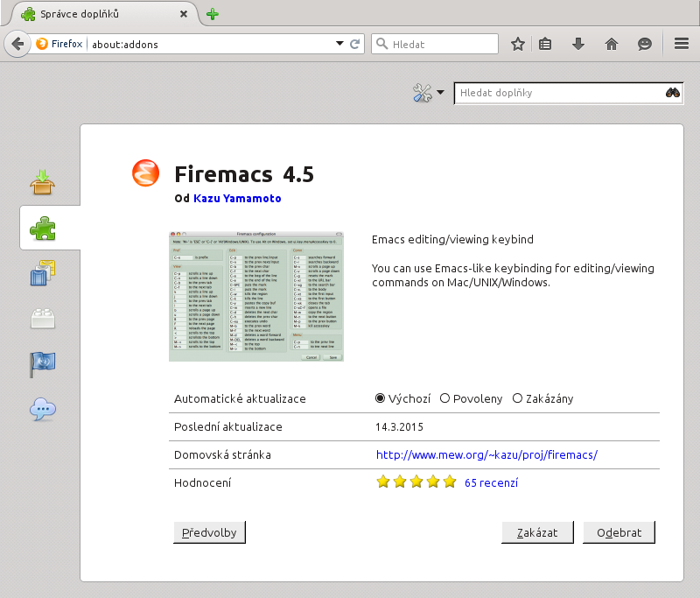The width and height of the screenshot is (700, 598).
Task: Click the "Emacs editing/viewing keybind" description
Action: 452,240
